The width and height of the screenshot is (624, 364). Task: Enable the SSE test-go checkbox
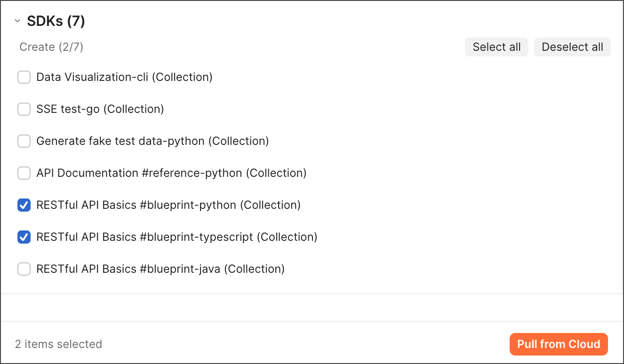(x=24, y=109)
